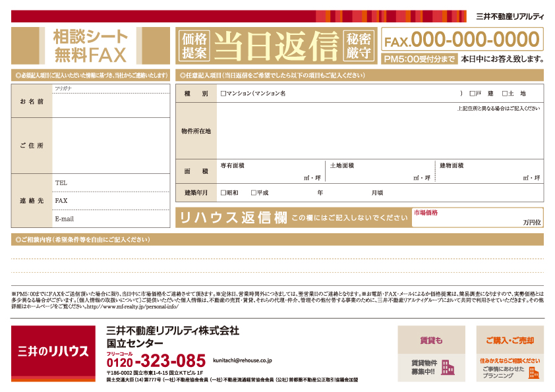Click the 〒186-0002 postal address line
This screenshot has width=555, height=392.
coord(155,373)
